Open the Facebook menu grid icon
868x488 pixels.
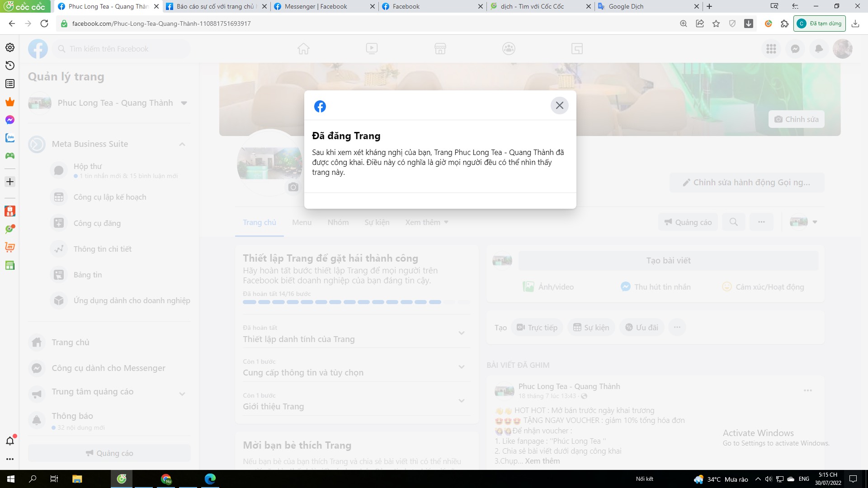tap(771, 49)
